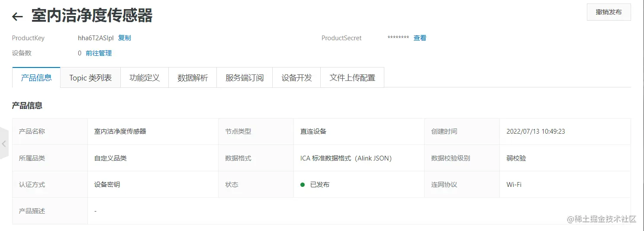
Task: Click the page title 室内洁净度传感器
Action: 92,16
